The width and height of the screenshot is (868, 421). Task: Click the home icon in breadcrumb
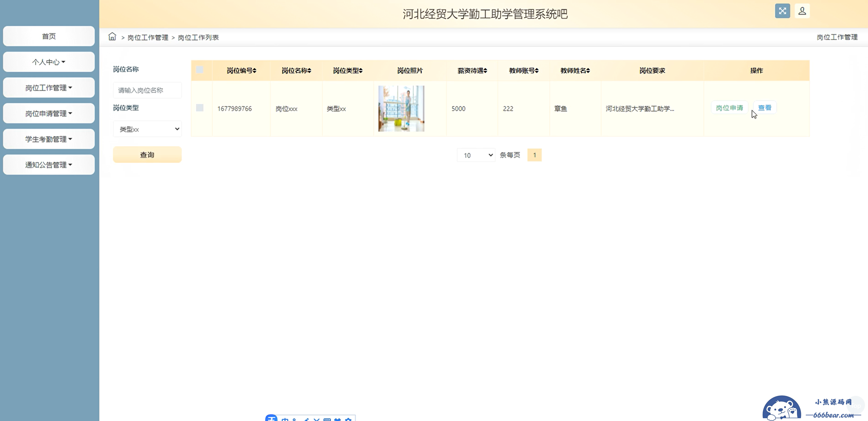pyautogui.click(x=112, y=36)
